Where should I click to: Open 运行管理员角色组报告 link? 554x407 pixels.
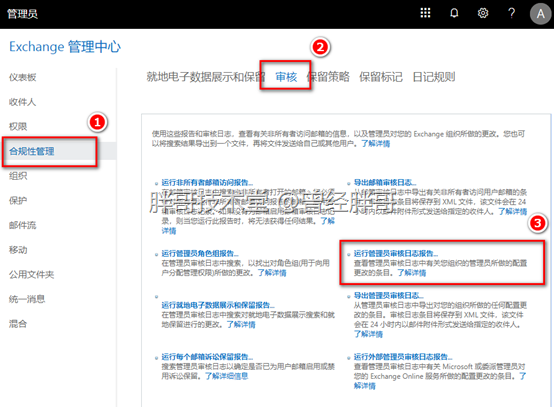(x=200, y=253)
